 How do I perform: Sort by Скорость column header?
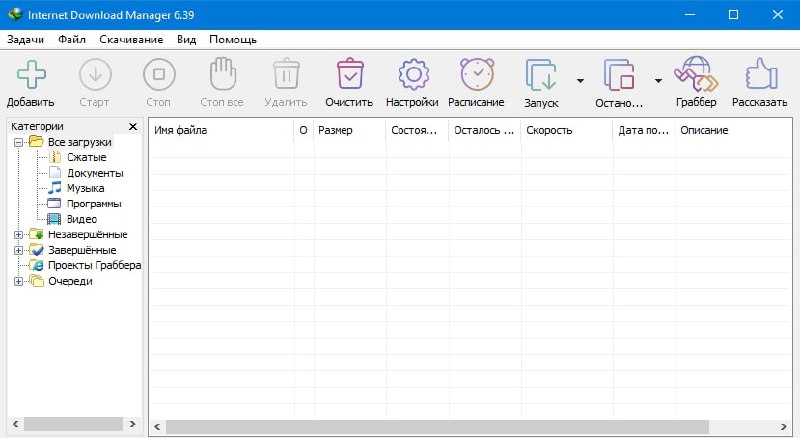tap(566, 130)
